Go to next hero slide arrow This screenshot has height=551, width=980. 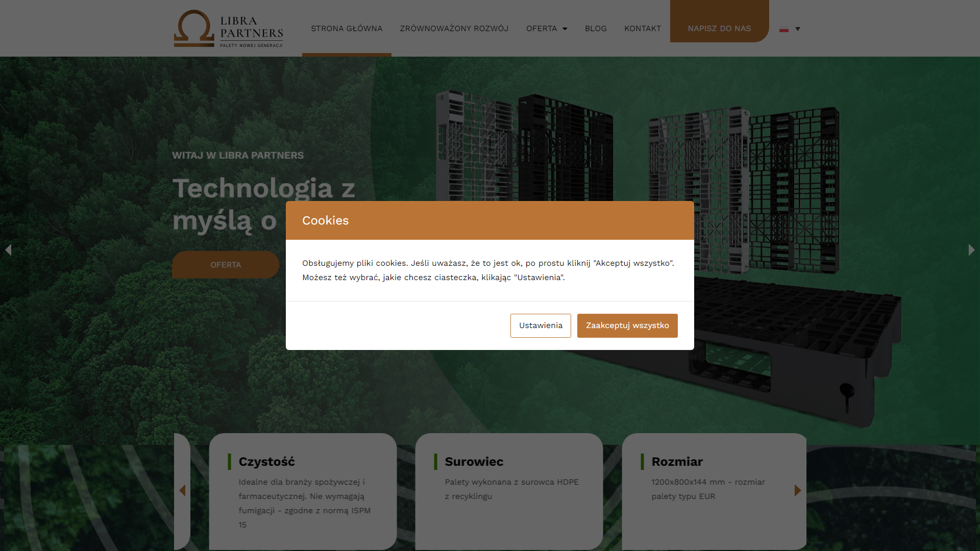(971, 249)
